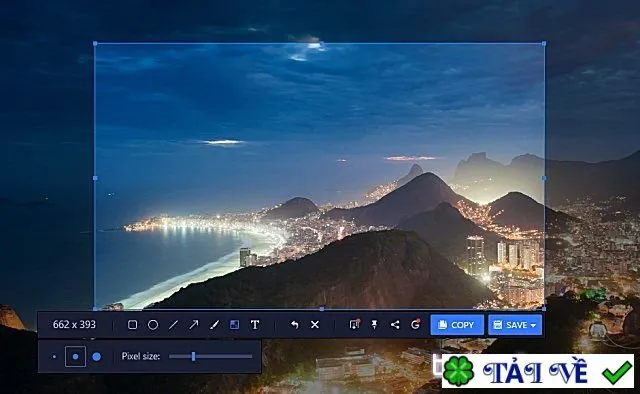Select the ellipse shape tool
The width and height of the screenshot is (640, 394).
[153, 325]
